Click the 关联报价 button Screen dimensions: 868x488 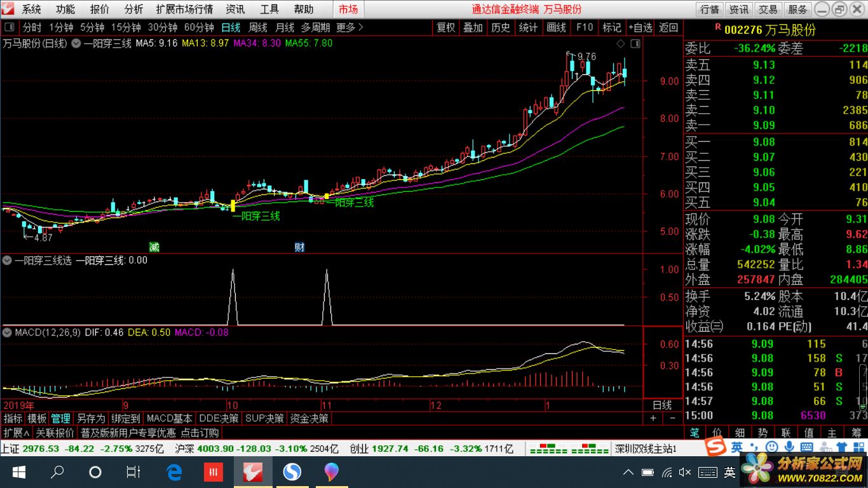click(x=55, y=433)
